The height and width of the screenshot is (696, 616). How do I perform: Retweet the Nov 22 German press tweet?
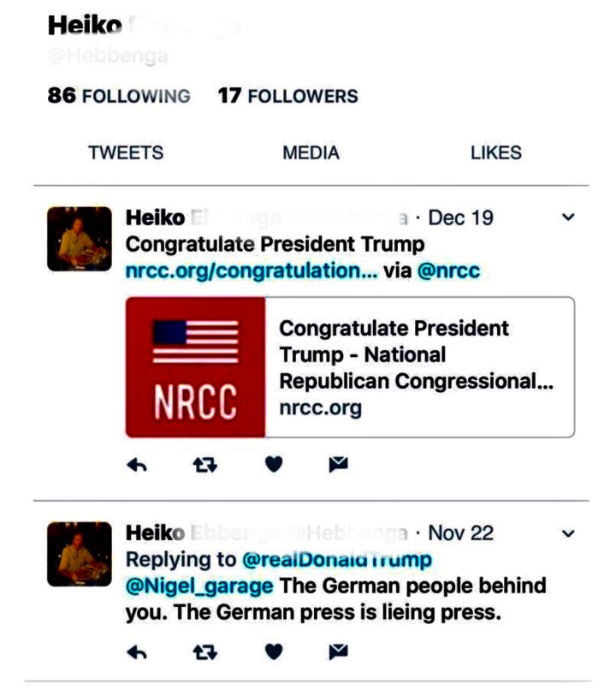click(204, 653)
